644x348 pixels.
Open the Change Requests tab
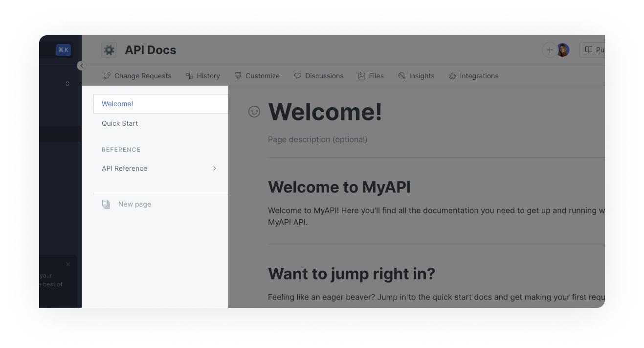(137, 76)
